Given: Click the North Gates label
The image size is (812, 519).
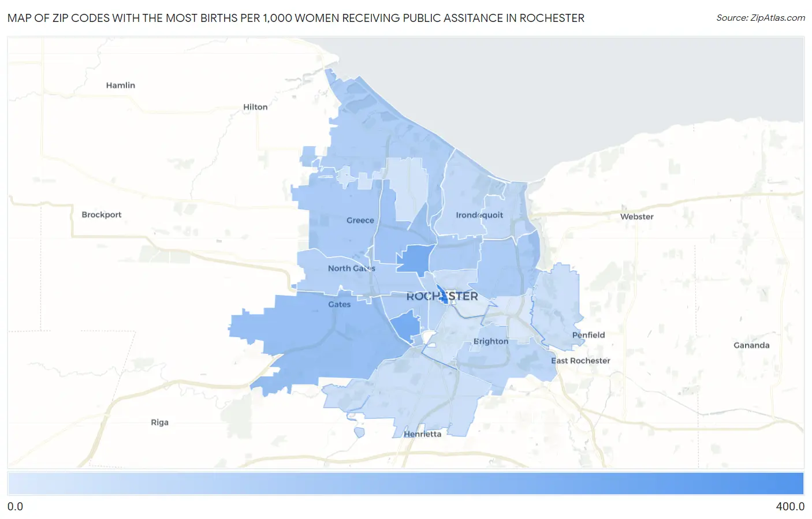Looking at the screenshot, I should (x=352, y=268).
